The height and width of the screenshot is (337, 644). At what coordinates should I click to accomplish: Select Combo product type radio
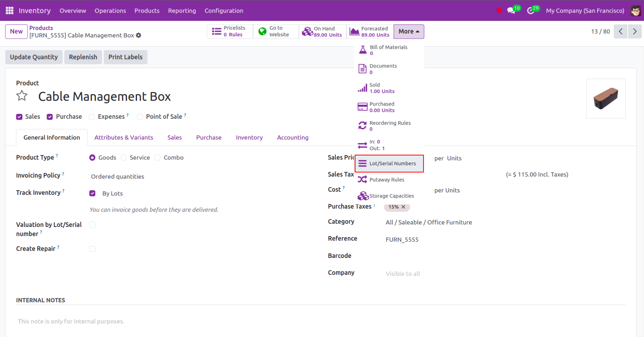[x=158, y=158]
